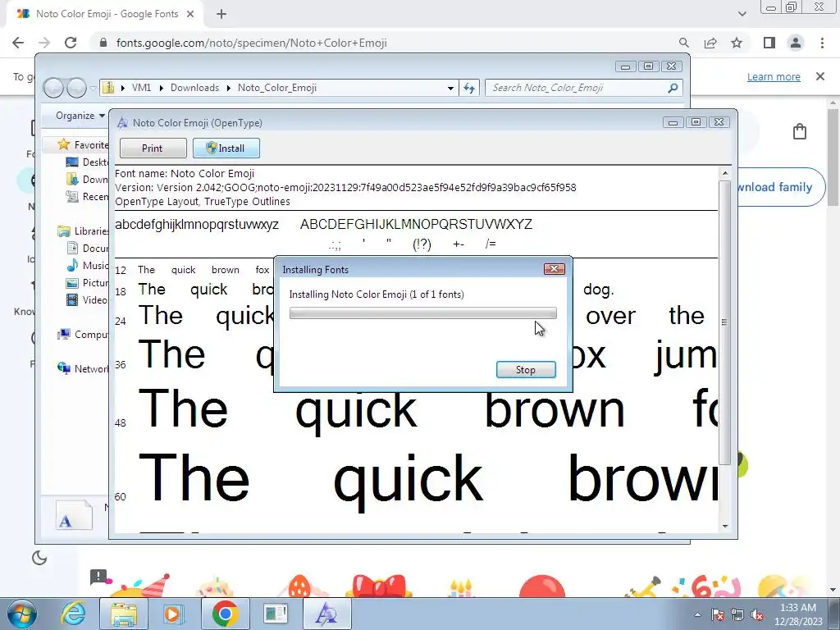This screenshot has height=630, width=840.
Task: Share this page from the address bar
Action: tap(710, 43)
